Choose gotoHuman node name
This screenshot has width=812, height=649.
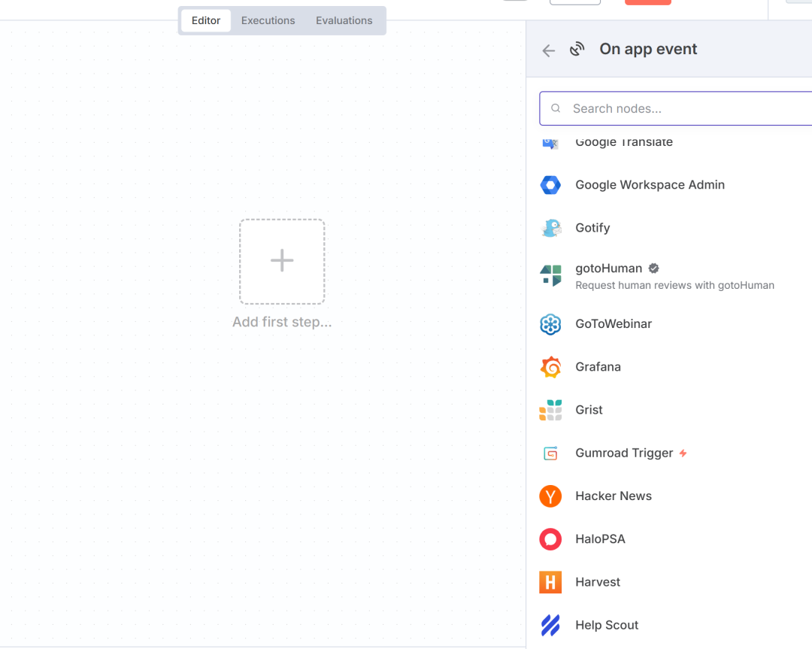[608, 268]
